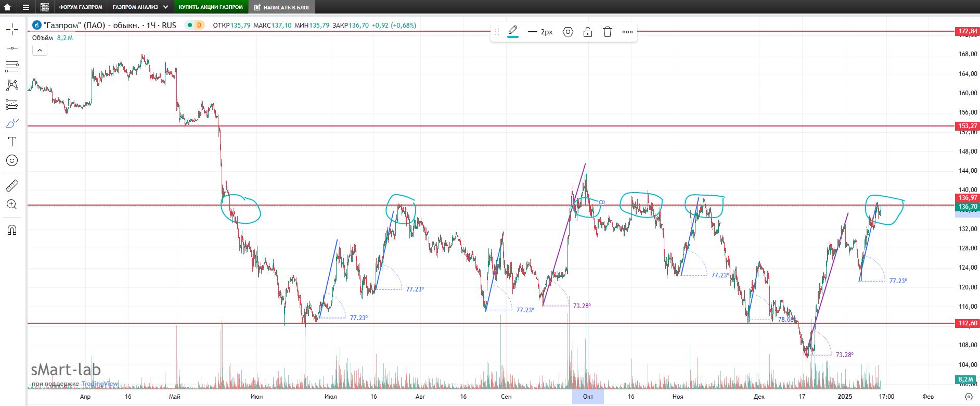
Task: Click the TradingView attribution link
Action: pyautogui.click(x=100, y=384)
